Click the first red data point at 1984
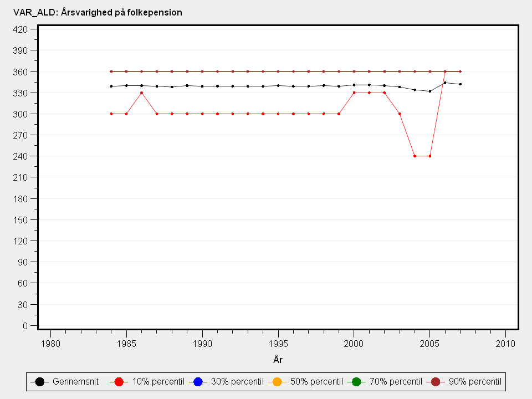This screenshot has width=532, height=399. 111,114
